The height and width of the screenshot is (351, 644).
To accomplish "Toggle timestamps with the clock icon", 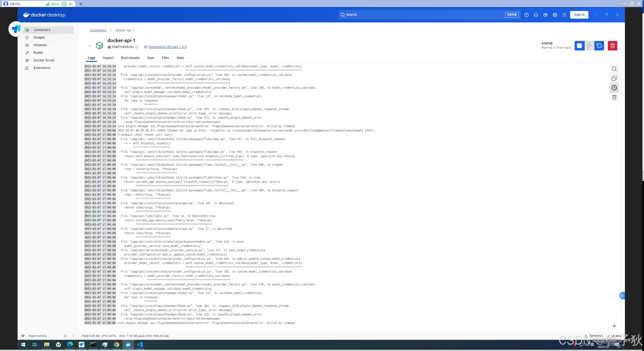I will pyautogui.click(x=614, y=88).
